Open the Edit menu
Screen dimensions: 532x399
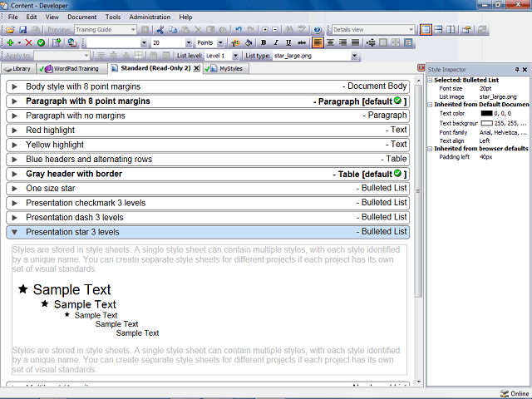coord(32,17)
